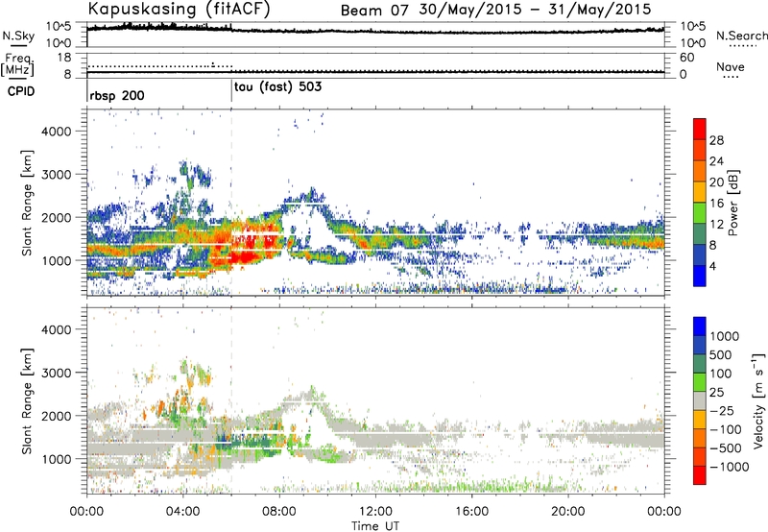Click the 'N.Search' legend label
The height and width of the screenshot is (532, 768).
(x=741, y=36)
